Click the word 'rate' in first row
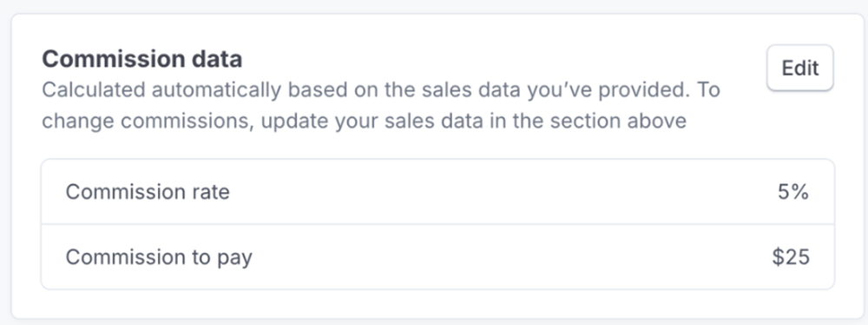 209,192
